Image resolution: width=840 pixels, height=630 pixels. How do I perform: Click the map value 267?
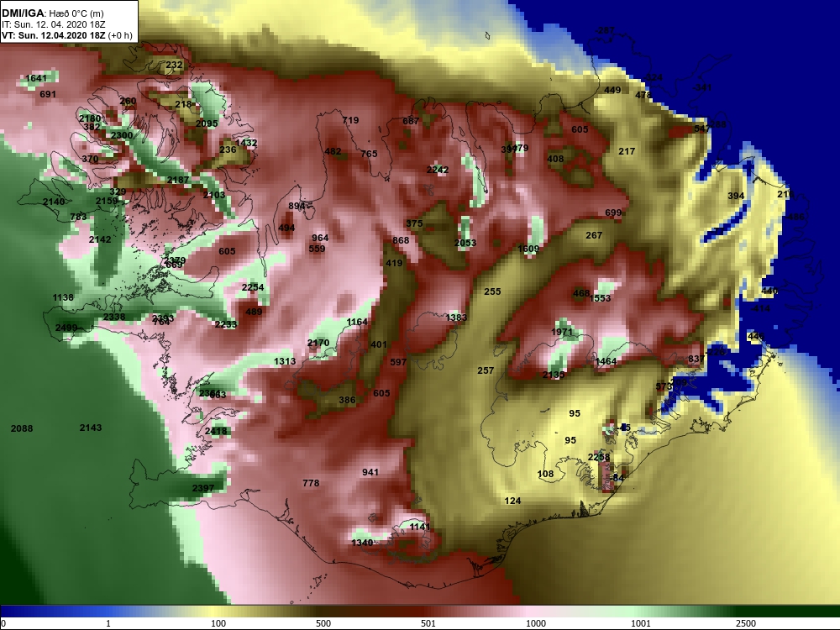click(594, 235)
